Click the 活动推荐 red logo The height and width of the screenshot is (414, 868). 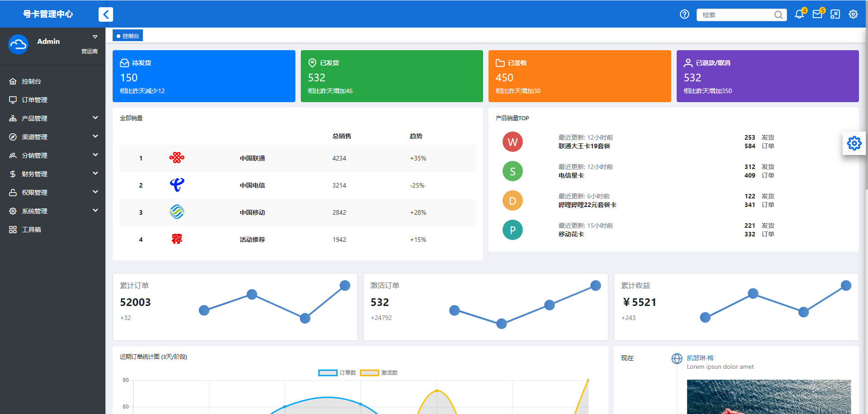177,239
